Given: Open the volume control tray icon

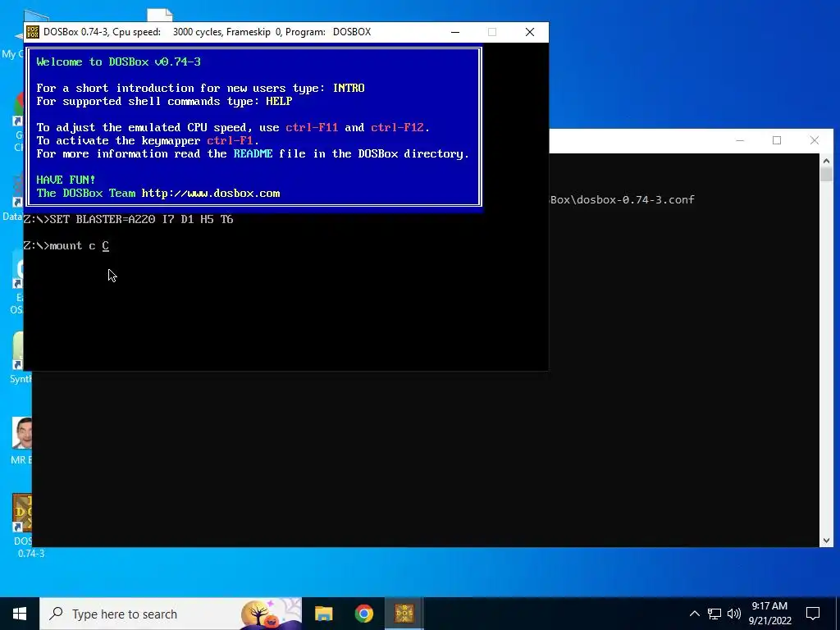Looking at the screenshot, I should (734, 614).
